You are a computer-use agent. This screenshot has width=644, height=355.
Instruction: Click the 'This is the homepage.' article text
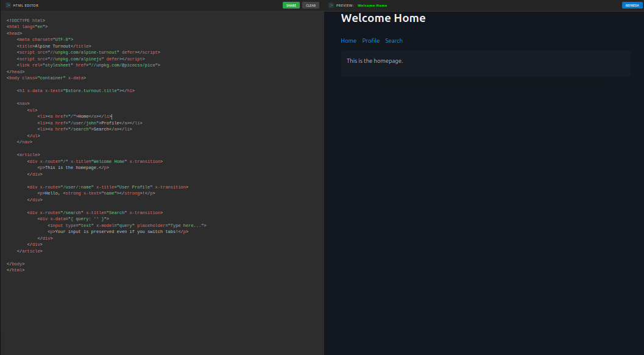pyautogui.click(x=375, y=61)
